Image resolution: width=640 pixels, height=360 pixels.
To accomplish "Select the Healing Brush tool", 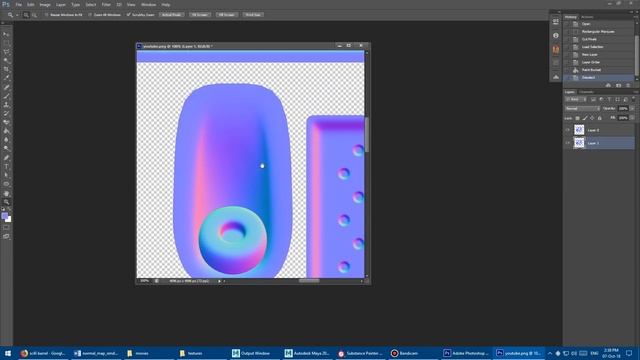I will (x=6, y=87).
